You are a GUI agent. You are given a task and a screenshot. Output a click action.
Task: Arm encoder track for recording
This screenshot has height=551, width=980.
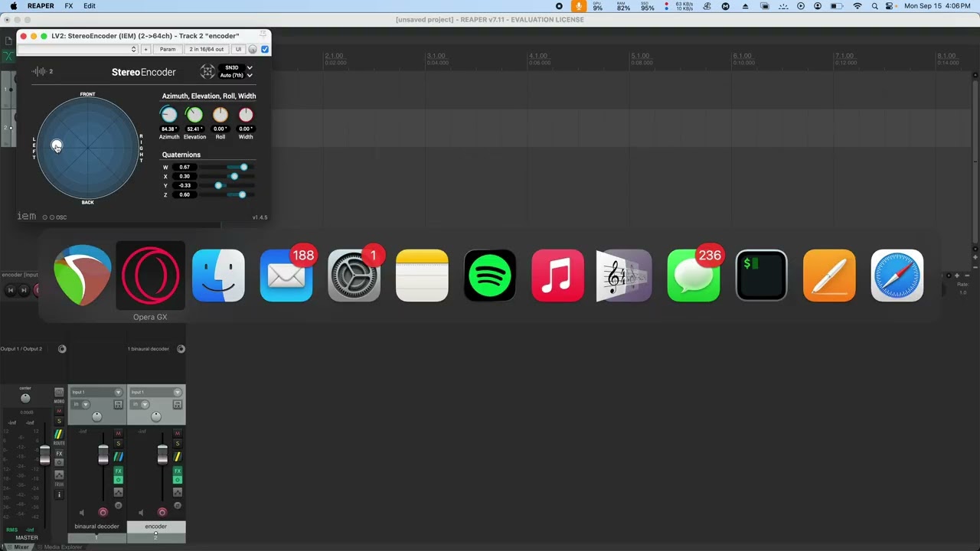coord(162,511)
